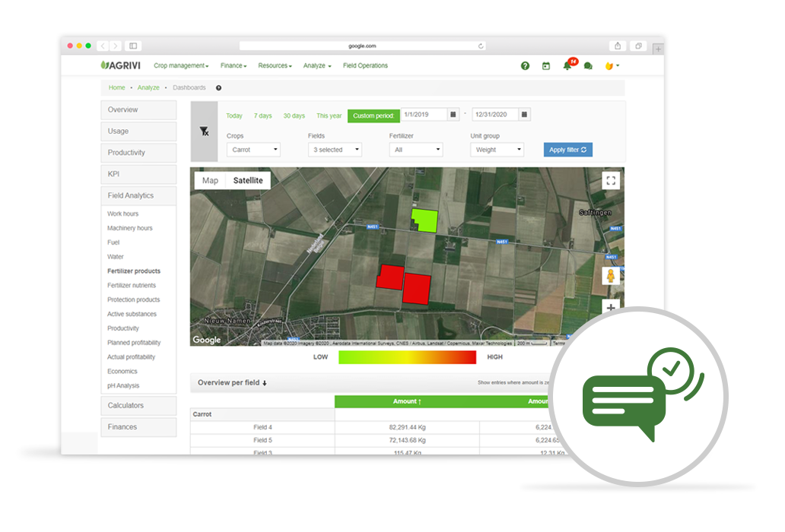Screen dimensions: 785x532
Task: Open Protection products analytics
Action: tap(133, 300)
